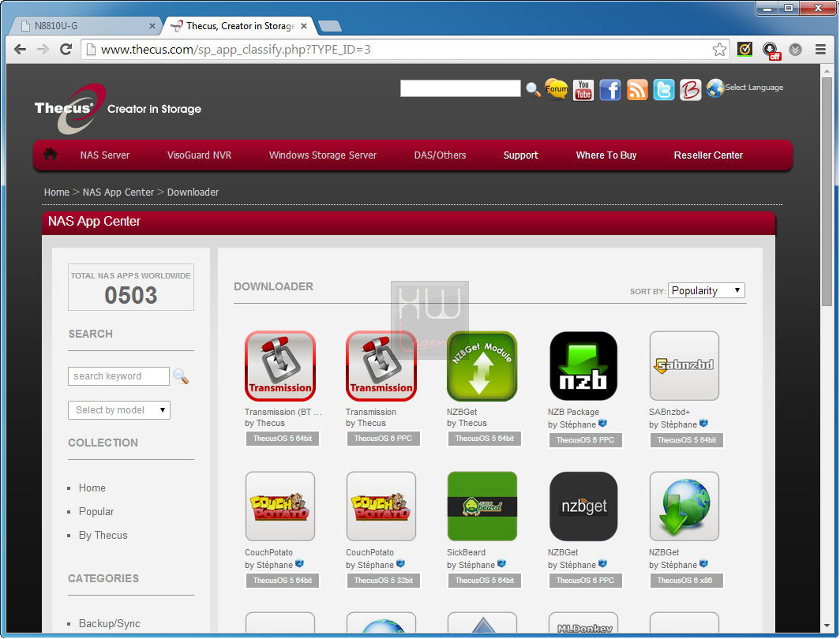The image size is (840, 639).
Task: Open the dark nzbget ThecusOS 6 PPC app icon
Action: coord(583,506)
